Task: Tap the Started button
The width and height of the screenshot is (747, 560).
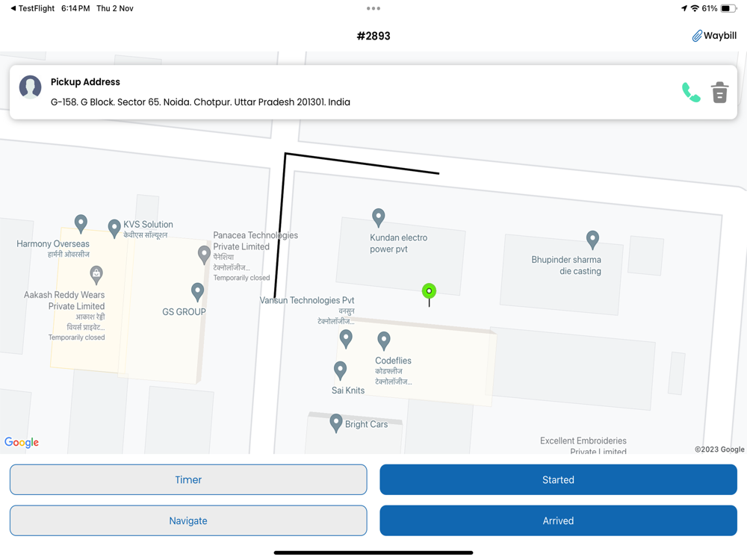Action: coord(558,479)
